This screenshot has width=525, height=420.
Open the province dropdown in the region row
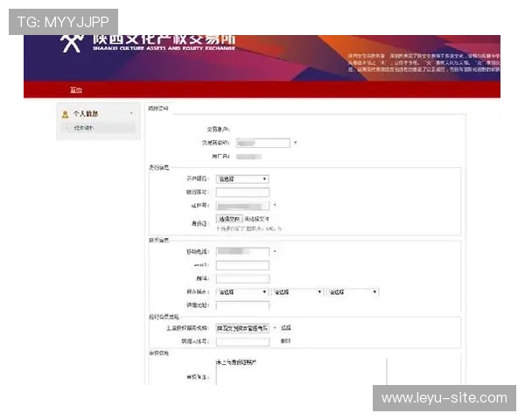[x=242, y=292]
